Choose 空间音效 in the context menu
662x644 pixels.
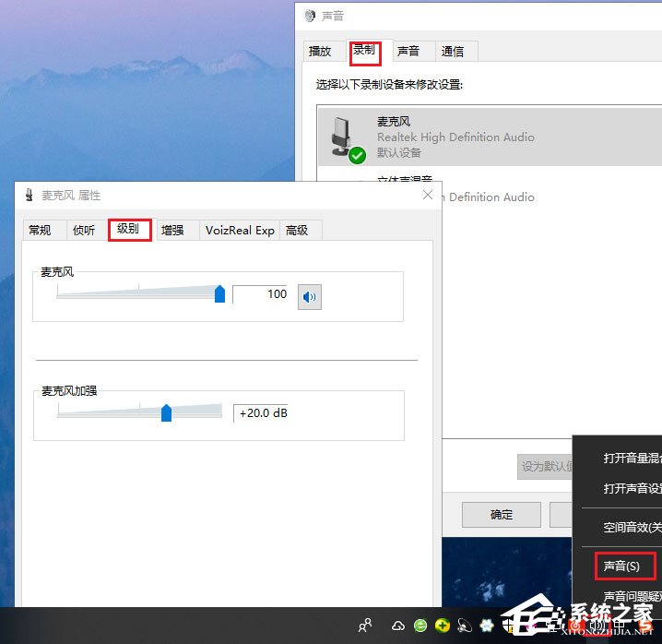632,528
